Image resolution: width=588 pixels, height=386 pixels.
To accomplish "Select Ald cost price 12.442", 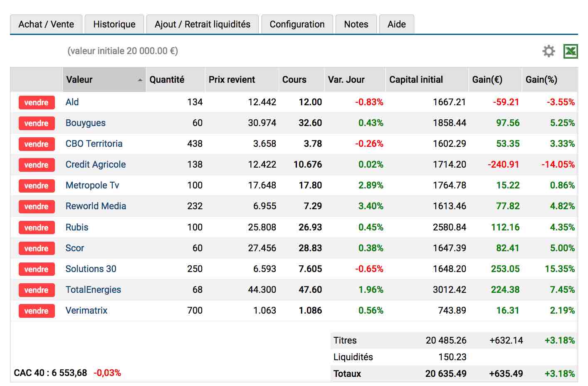I will tap(262, 102).
